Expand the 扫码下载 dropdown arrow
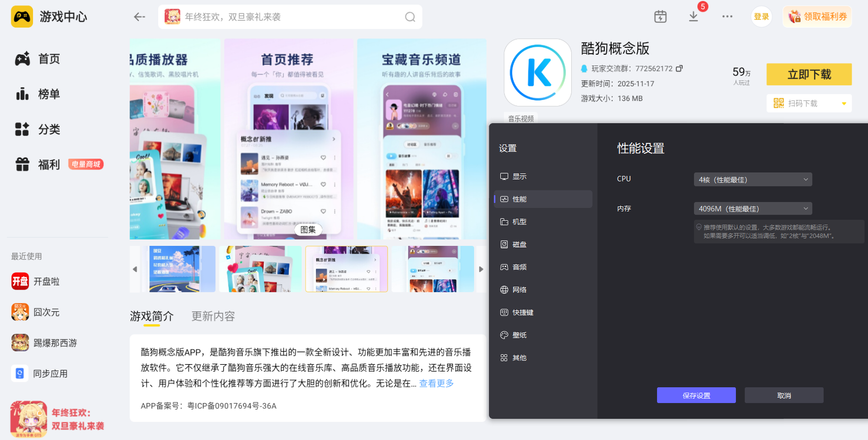Viewport: 868px width, 440px height. (x=844, y=103)
